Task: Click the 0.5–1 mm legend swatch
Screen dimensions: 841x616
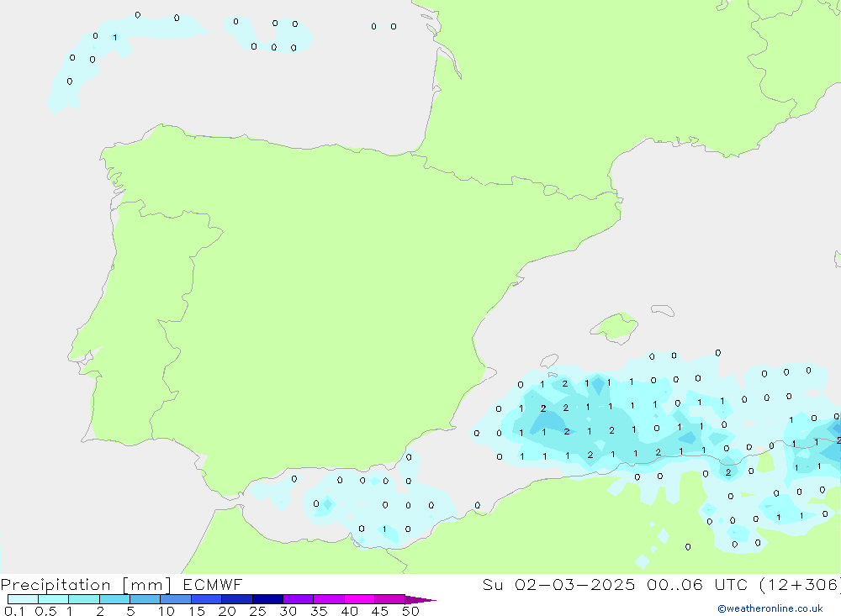Action: (54, 599)
